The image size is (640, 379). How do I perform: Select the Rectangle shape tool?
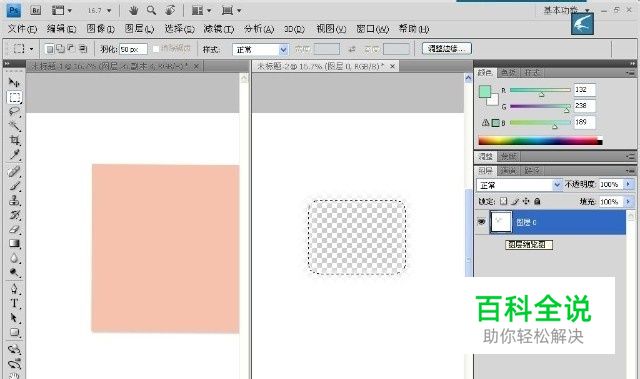(14, 332)
